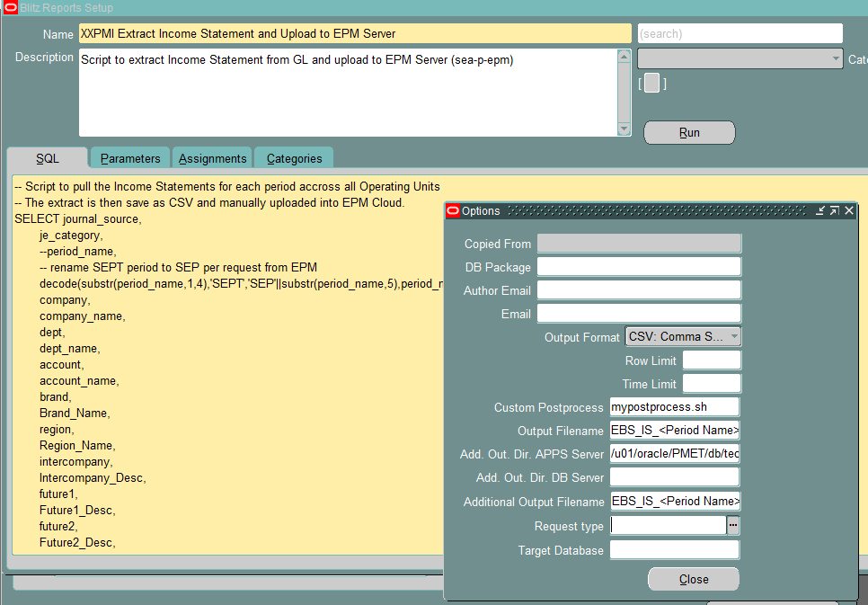Click the commented --period_name line

pyautogui.click(x=78, y=251)
